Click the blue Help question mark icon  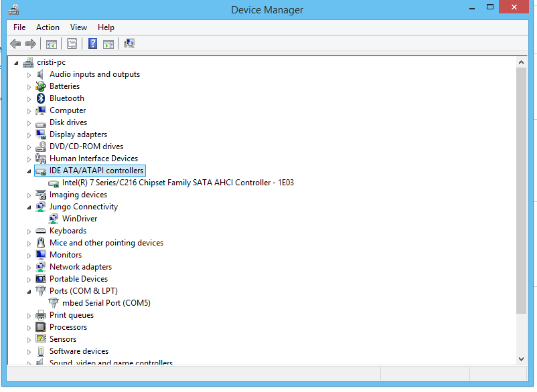[92, 43]
